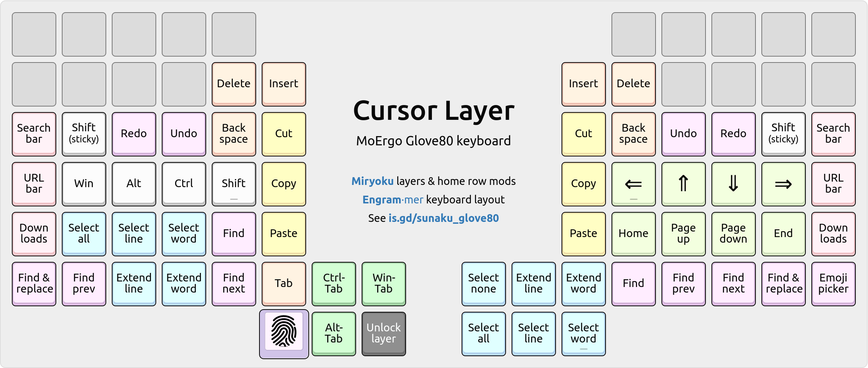Click the right arrow key

[783, 184]
